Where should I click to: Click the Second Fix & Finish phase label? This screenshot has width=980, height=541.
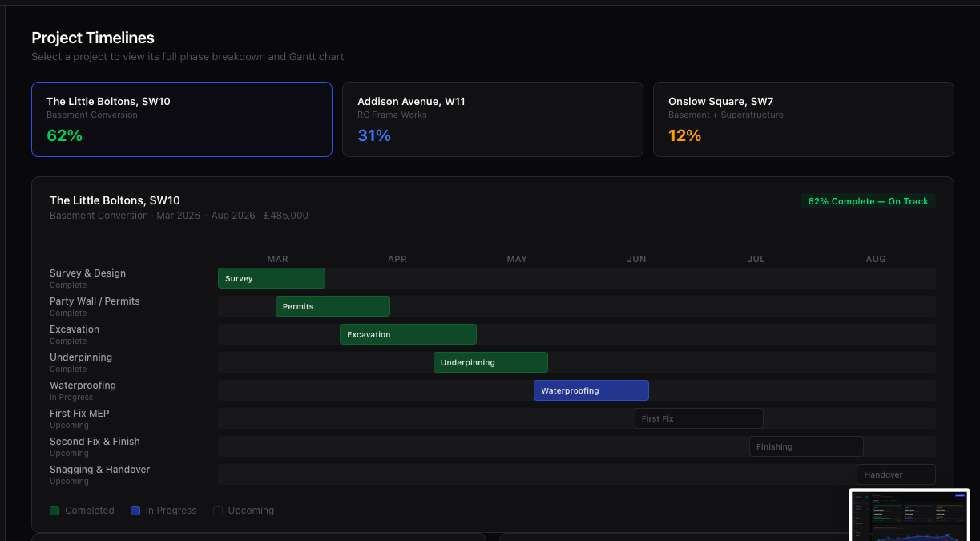click(95, 442)
